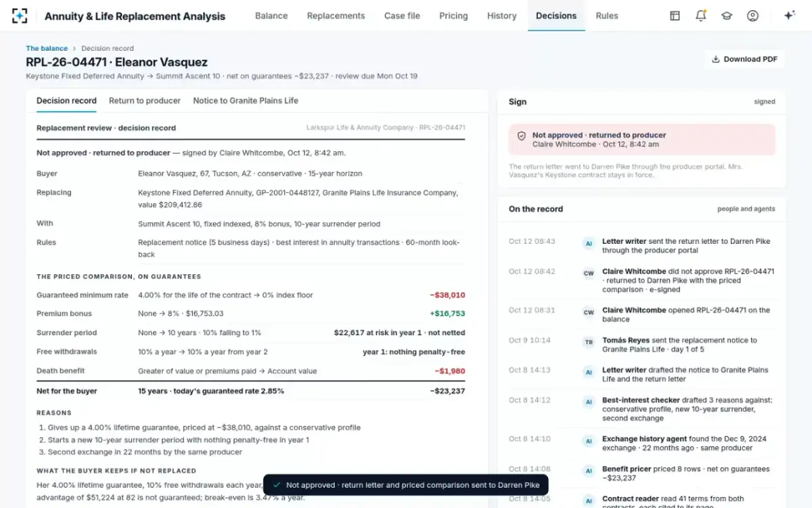Click the toast notification about Darren Pike
Screen dimensions: 812x508
pyautogui.click(x=406, y=485)
